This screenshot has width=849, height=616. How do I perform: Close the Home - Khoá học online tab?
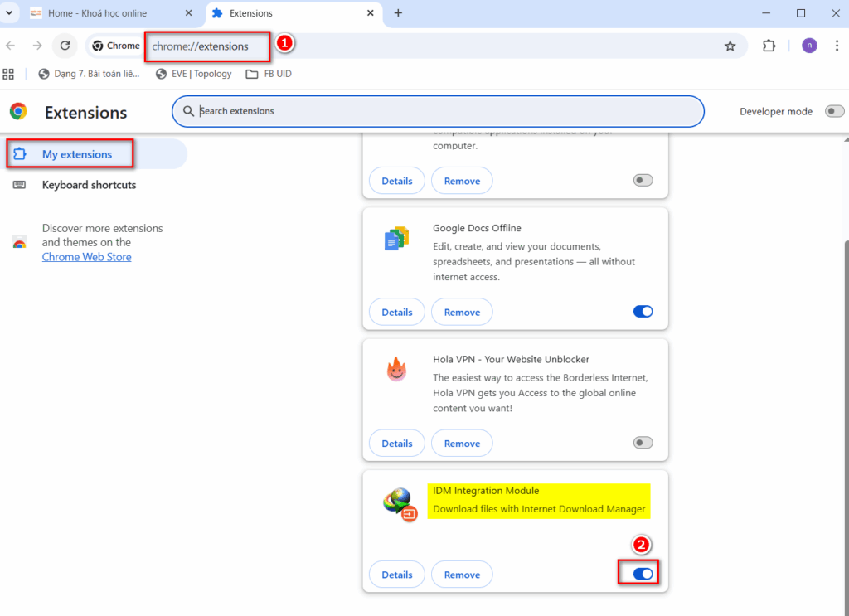click(x=188, y=13)
